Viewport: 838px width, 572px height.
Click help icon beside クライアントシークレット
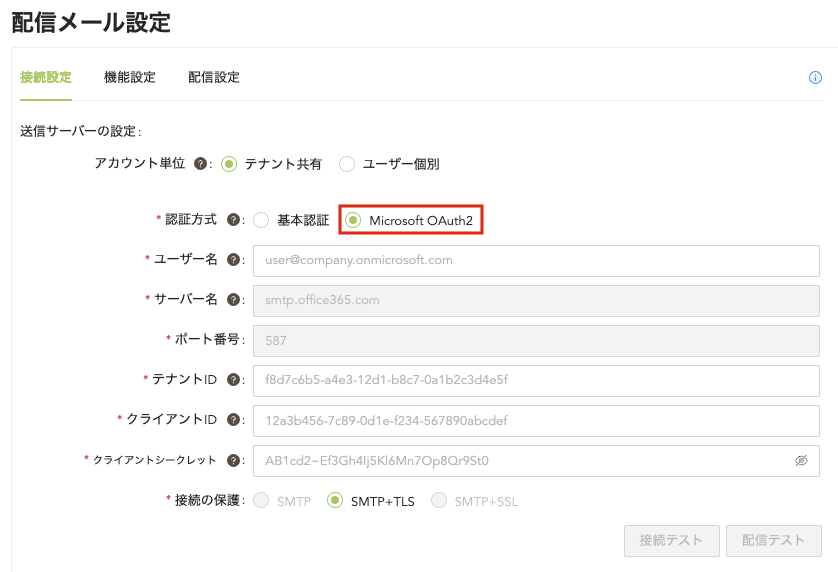click(x=233, y=460)
